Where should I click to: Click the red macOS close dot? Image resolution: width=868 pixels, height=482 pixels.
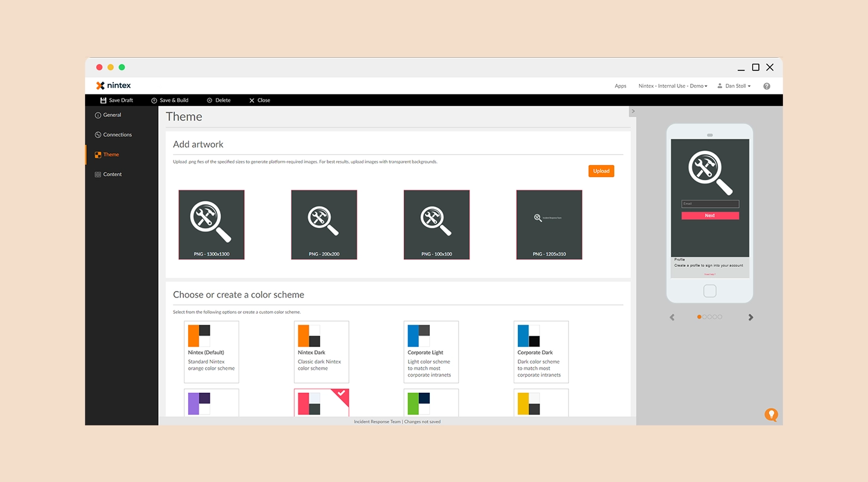click(99, 67)
